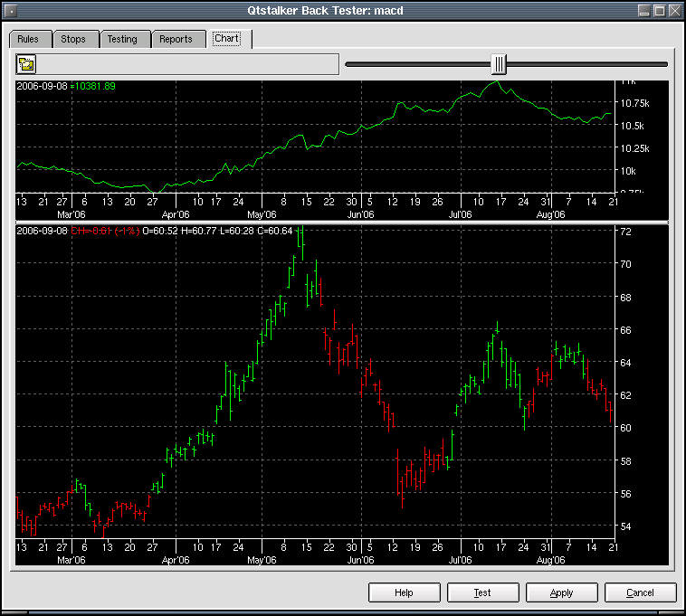Cancel the back tester dialog
Viewport: 686px width, 616px height.
pyautogui.click(x=640, y=592)
